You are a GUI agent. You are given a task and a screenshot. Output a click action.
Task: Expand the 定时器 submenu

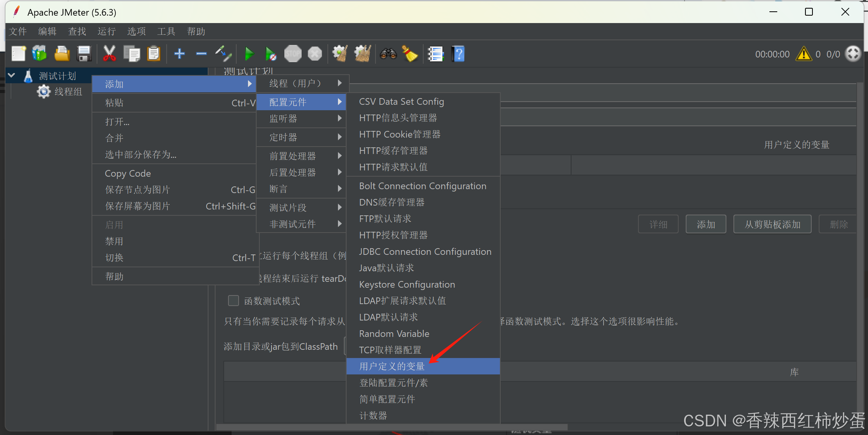tap(301, 137)
